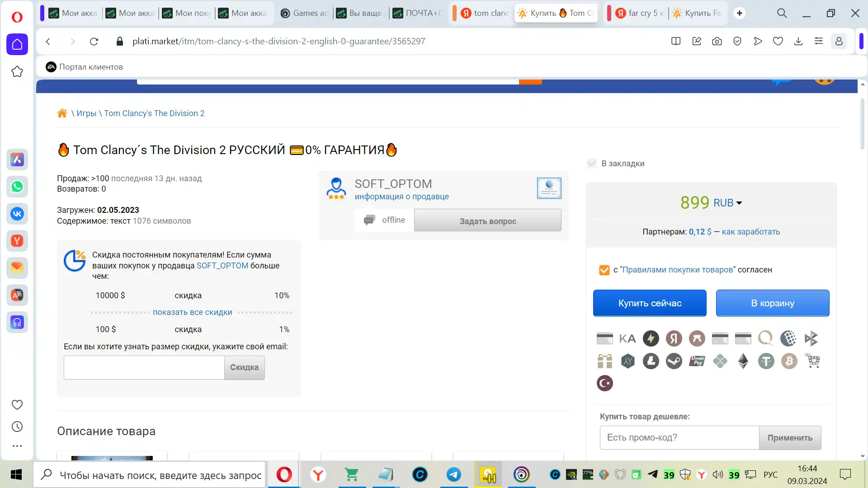Open sidebar player headphones icon
The image size is (868, 488).
17,322
